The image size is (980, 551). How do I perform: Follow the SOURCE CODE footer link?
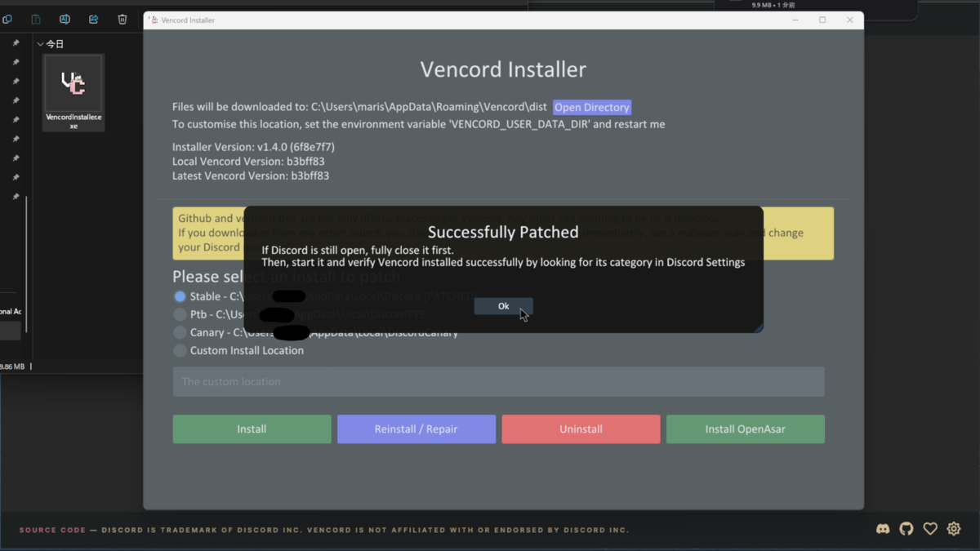coord(52,530)
